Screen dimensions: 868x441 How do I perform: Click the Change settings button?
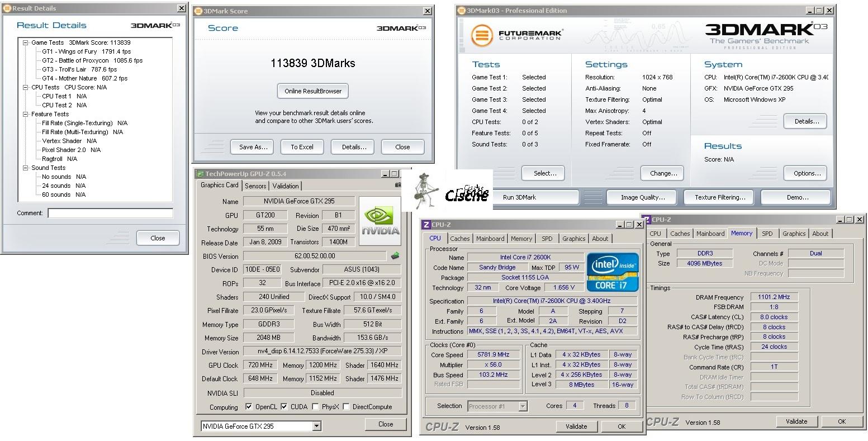point(663,173)
